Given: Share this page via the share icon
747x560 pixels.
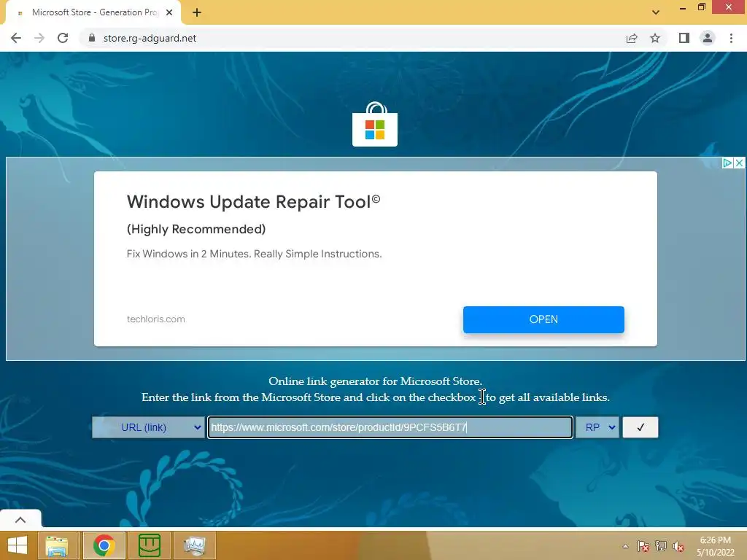Looking at the screenshot, I should (632, 38).
